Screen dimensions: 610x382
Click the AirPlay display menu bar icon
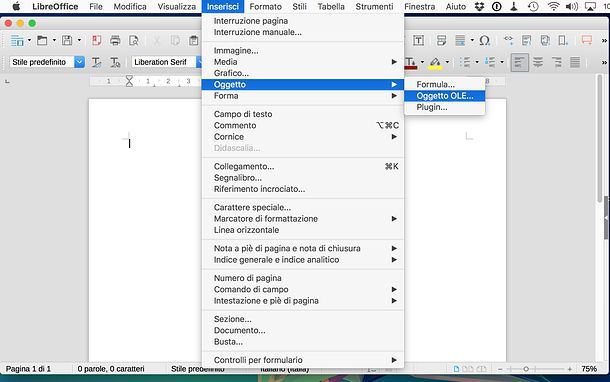[x=591, y=7]
